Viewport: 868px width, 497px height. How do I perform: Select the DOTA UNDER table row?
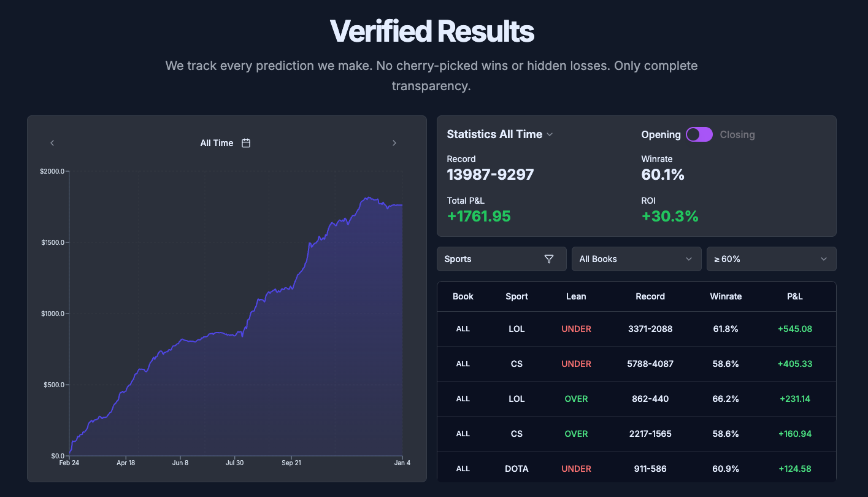[636, 469]
